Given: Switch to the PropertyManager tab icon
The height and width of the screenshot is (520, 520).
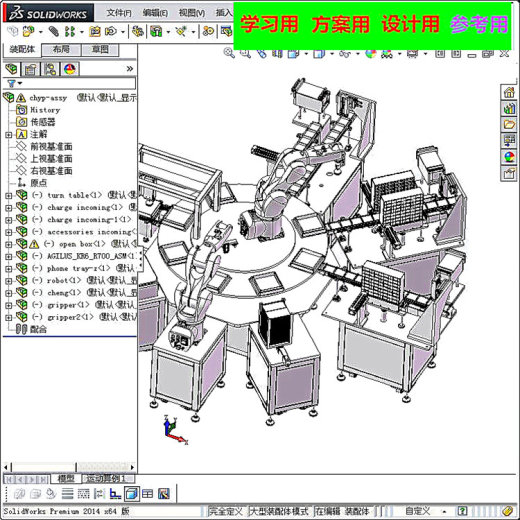Looking at the screenshot, I should click(30, 69).
